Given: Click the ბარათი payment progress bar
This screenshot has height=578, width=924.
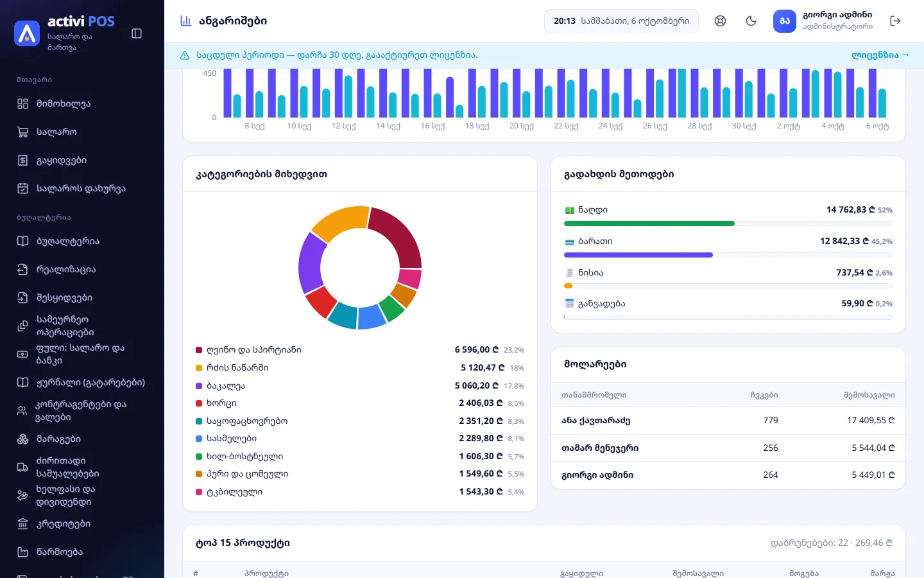Looking at the screenshot, I should [x=728, y=255].
